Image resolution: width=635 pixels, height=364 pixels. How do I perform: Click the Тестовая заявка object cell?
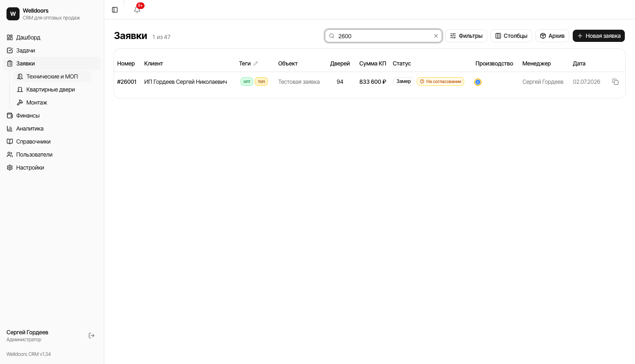tap(299, 82)
